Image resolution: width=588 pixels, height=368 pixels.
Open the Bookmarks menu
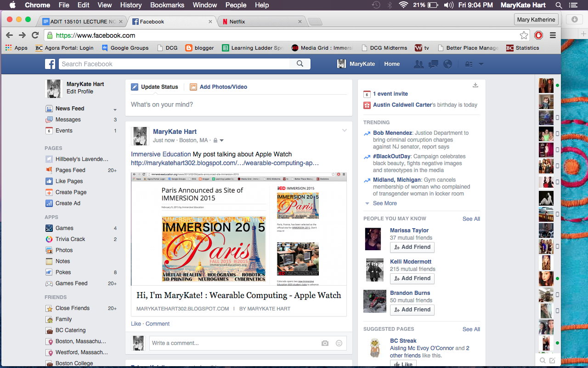coord(167,5)
